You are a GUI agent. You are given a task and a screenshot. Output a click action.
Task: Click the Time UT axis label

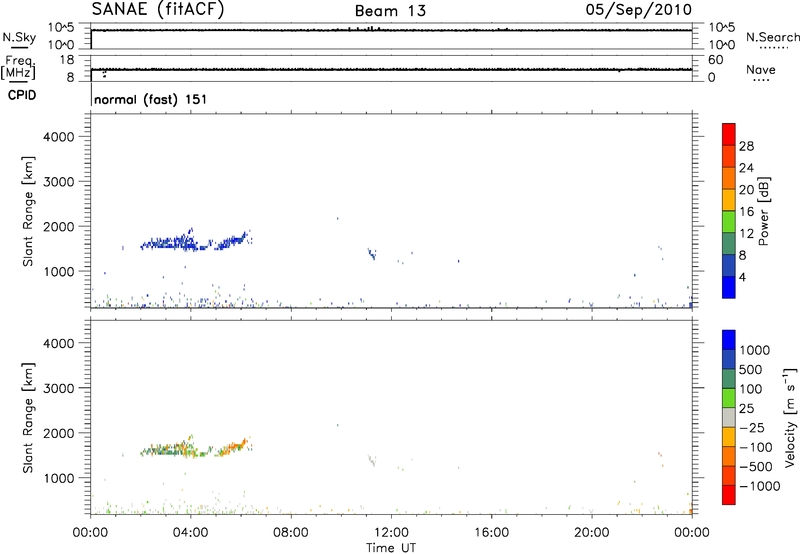[x=391, y=548]
